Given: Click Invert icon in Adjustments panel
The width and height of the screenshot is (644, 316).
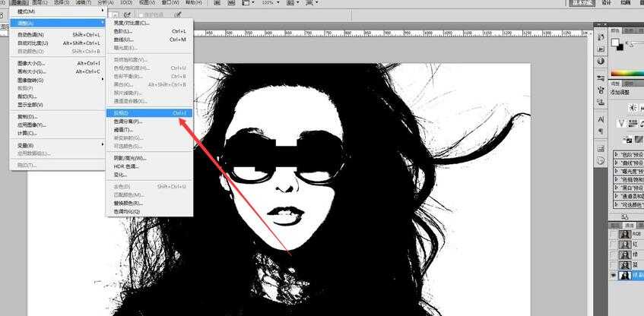Looking at the screenshot, I should pyautogui.click(x=628, y=140).
